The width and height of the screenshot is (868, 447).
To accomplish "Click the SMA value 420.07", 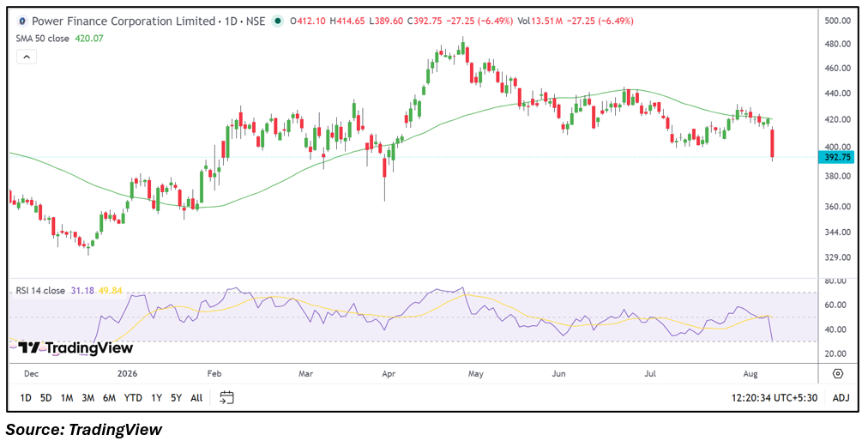I will click(x=90, y=39).
